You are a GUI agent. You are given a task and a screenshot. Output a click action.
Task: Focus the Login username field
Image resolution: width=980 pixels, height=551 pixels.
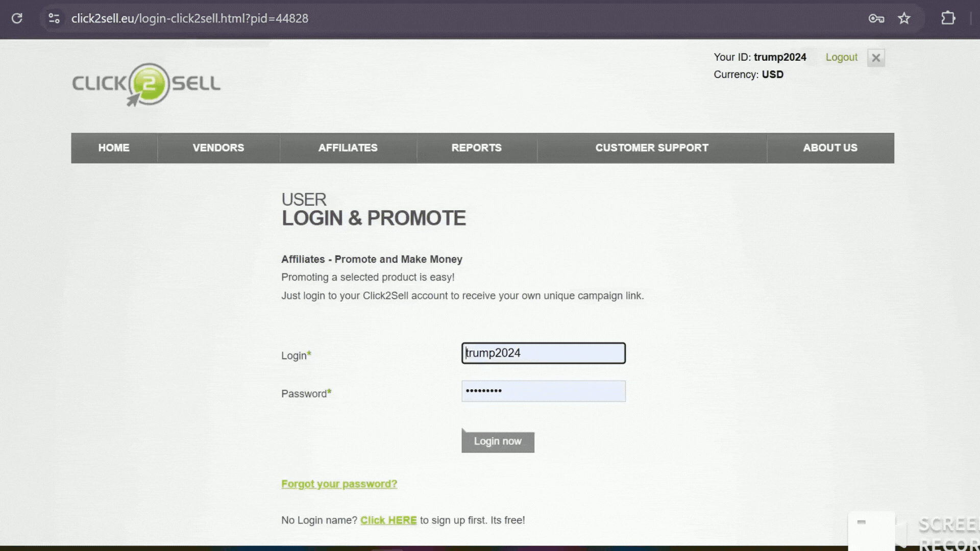point(543,353)
